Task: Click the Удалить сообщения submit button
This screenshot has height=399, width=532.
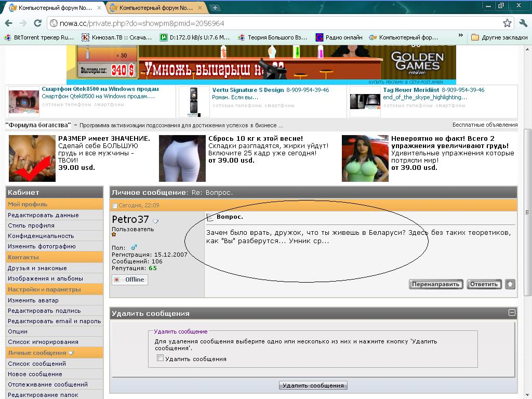Action: pos(313,385)
